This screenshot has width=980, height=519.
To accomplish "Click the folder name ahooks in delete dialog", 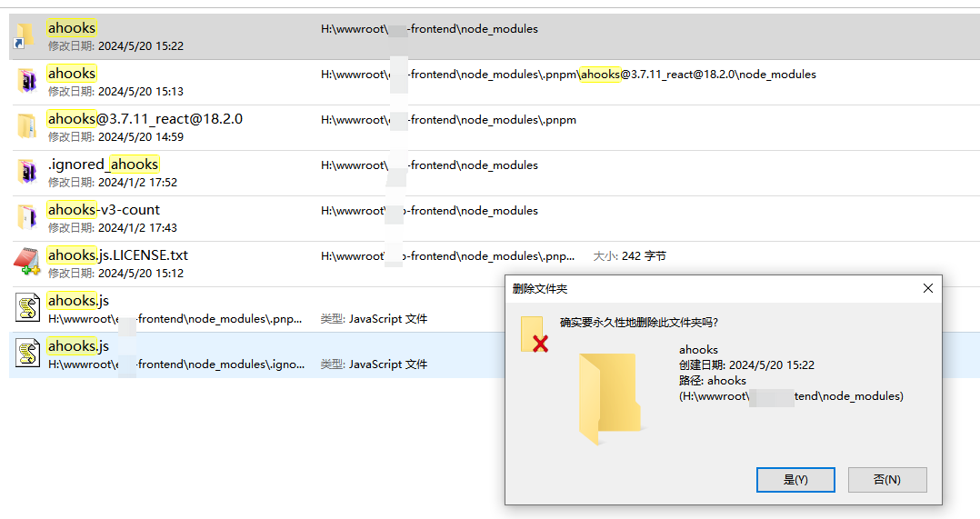I will pos(698,350).
